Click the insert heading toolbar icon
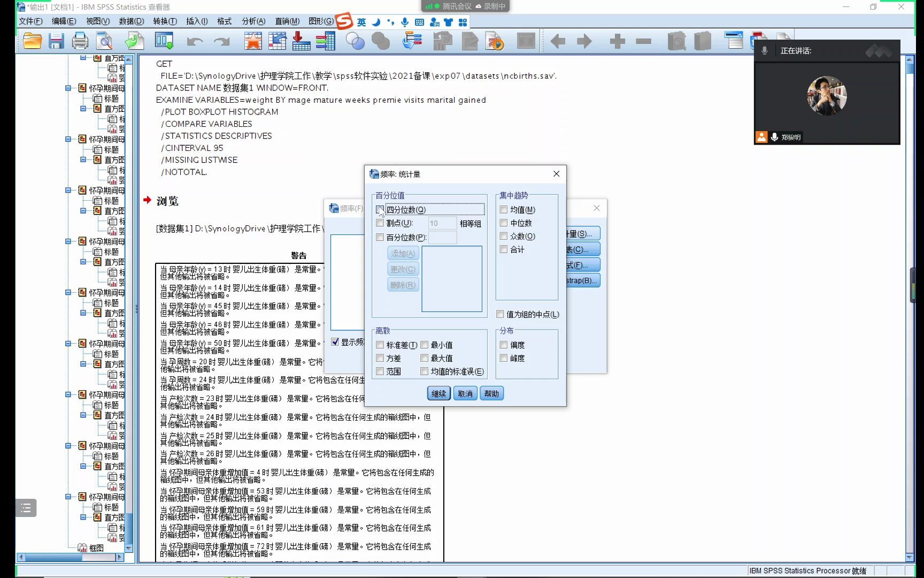This screenshot has height=578, width=924. tap(734, 40)
